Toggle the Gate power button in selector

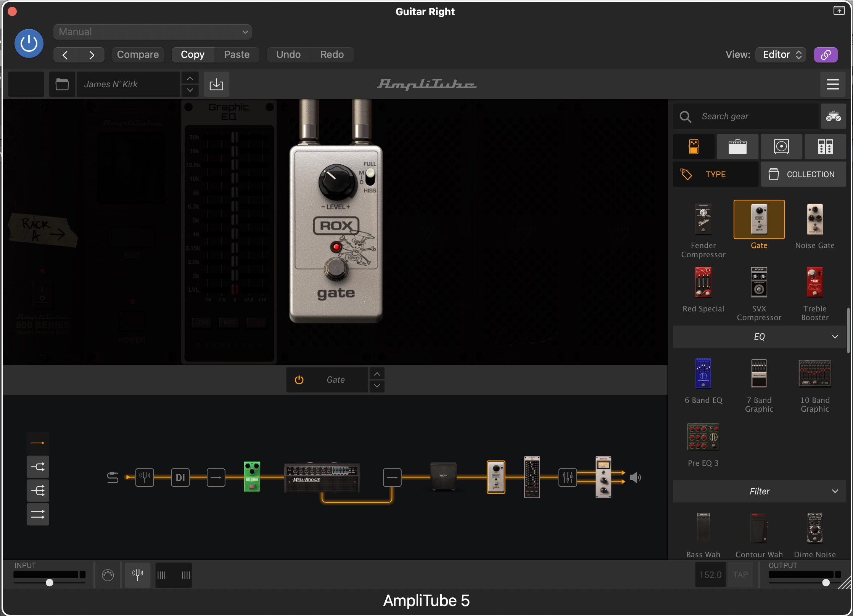[299, 380]
